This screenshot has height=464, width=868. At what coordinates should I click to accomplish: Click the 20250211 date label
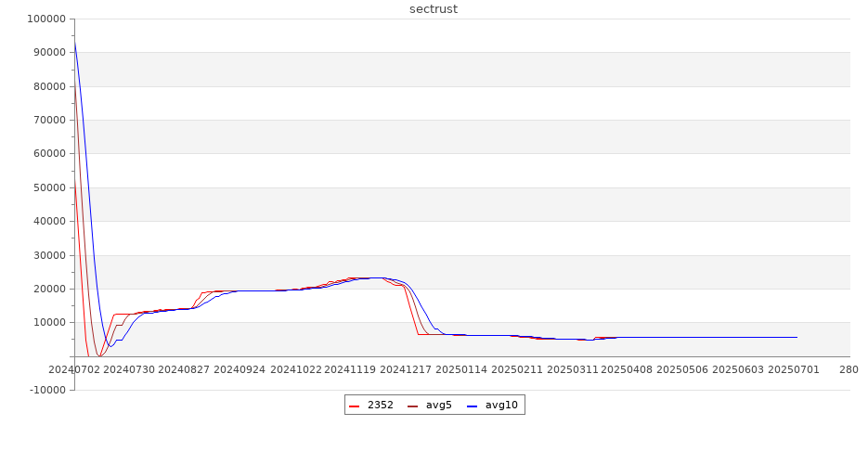point(517,369)
